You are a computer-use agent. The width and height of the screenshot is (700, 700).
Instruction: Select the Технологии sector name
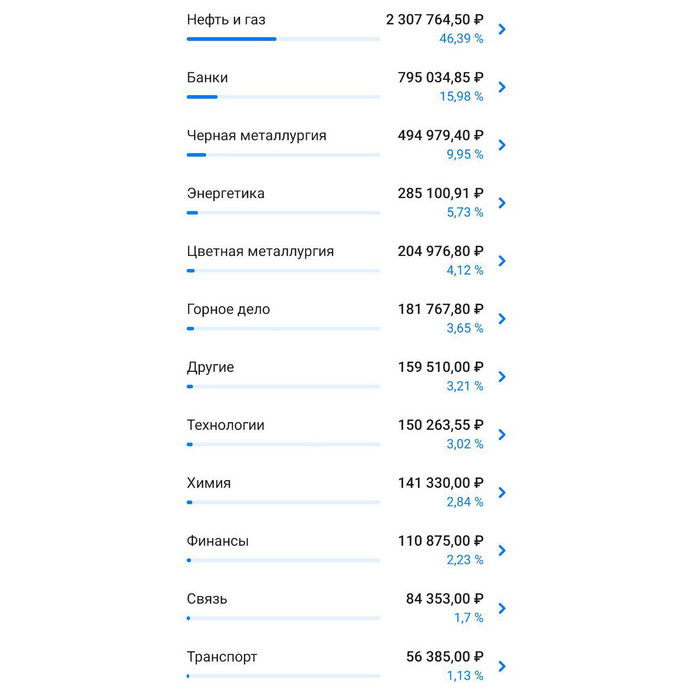click(x=225, y=426)
